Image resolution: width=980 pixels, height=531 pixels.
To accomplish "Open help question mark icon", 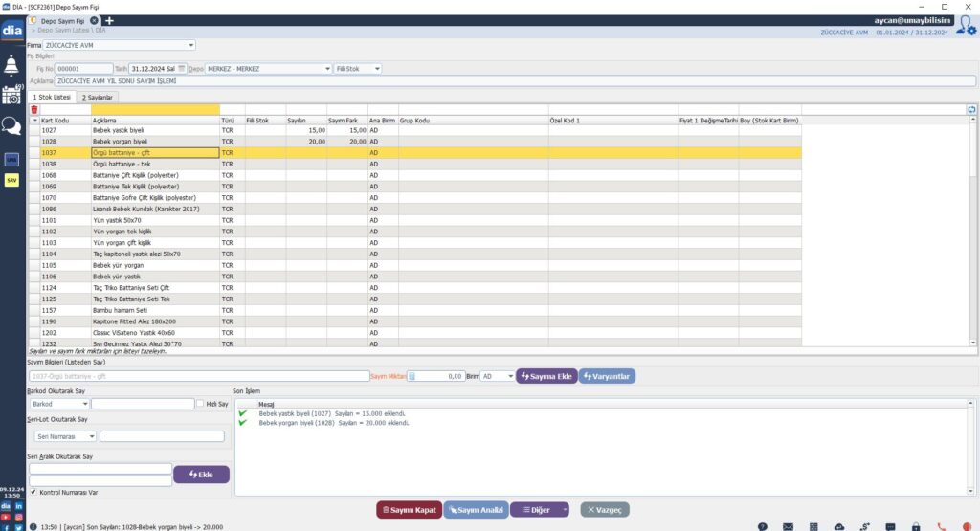I will (x=763, y=526).
